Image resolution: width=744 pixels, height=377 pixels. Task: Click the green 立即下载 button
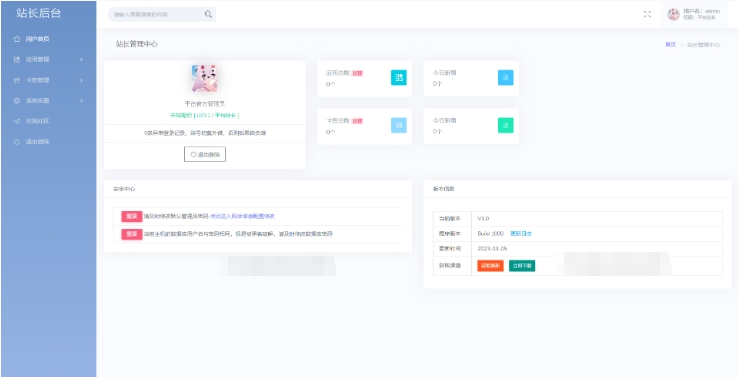click(522, 266)
